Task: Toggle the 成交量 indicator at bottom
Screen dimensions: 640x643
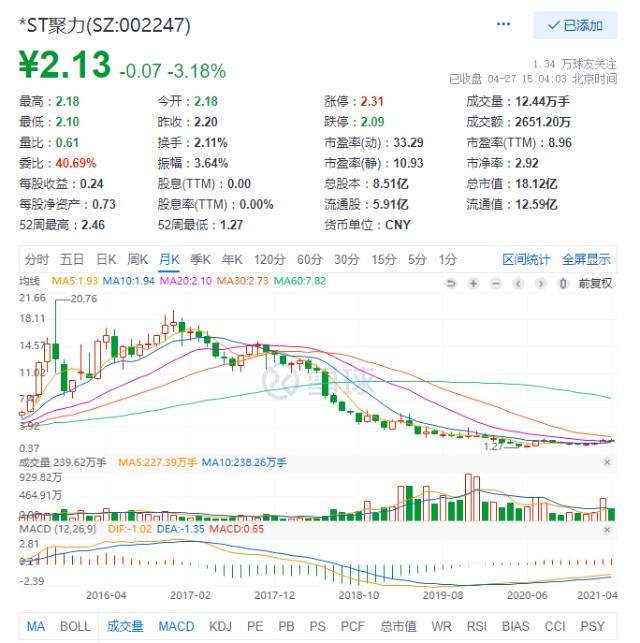Action: 125,627
